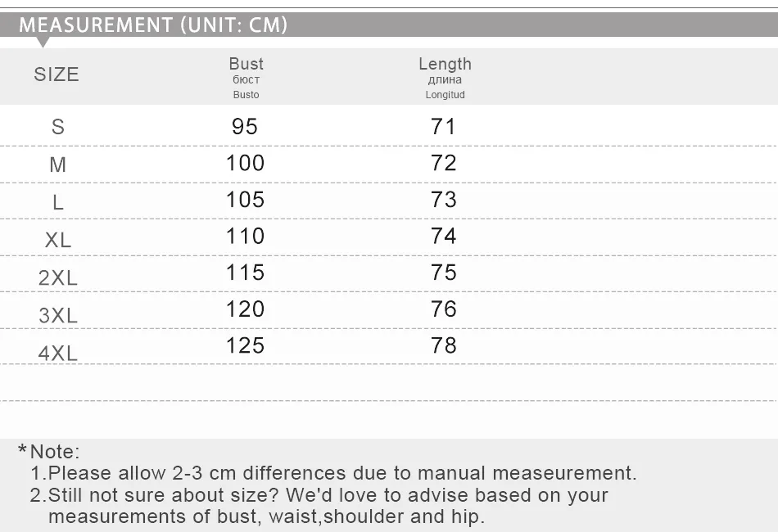Select the 3XL size row label
Image resolution: width=778 pixels, height=532 pixels.
tap(58, 315)
